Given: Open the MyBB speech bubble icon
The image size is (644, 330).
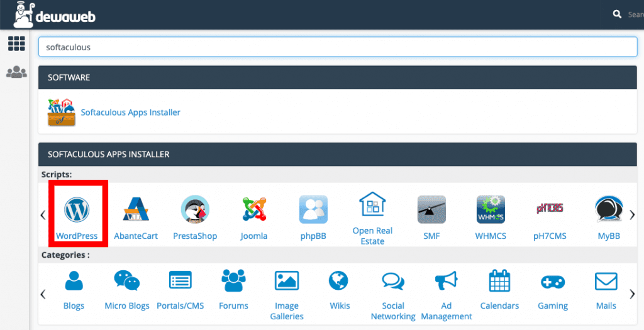Looking at the screenshot, I should tap(609, 209).
